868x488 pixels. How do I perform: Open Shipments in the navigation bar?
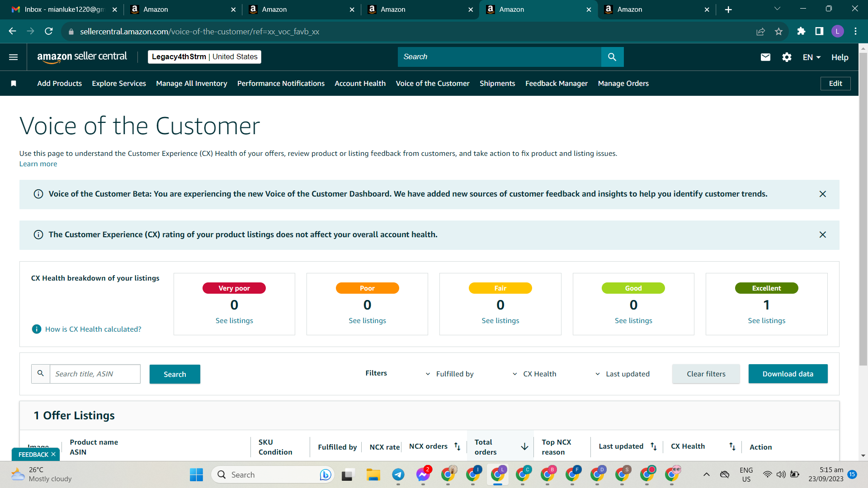pos(497,84)
